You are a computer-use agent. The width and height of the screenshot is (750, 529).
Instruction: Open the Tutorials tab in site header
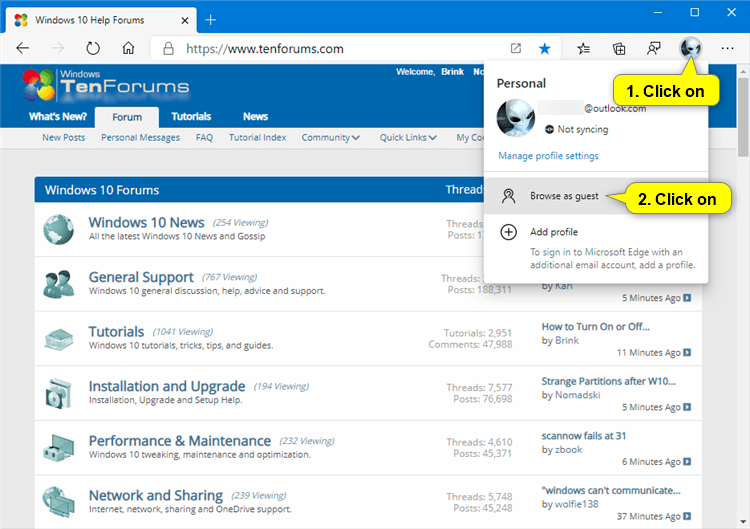[x=191, y=117]
